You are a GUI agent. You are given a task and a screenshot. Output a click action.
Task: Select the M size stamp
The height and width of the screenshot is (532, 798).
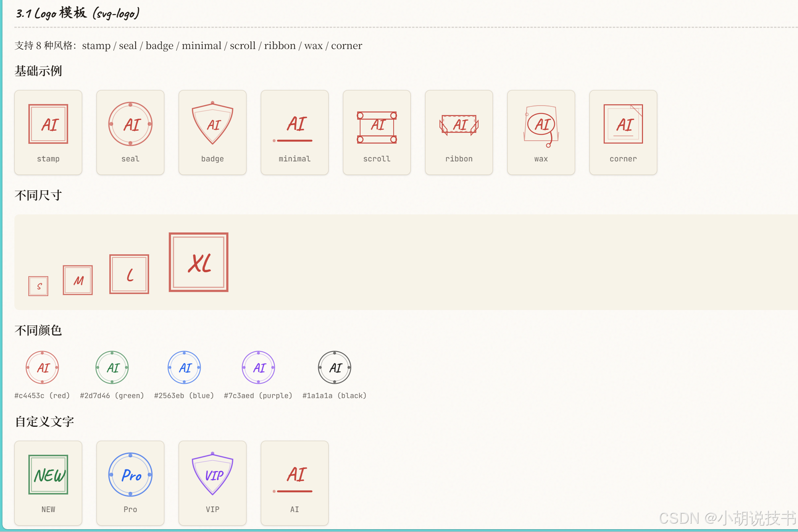tap(78, 280)
